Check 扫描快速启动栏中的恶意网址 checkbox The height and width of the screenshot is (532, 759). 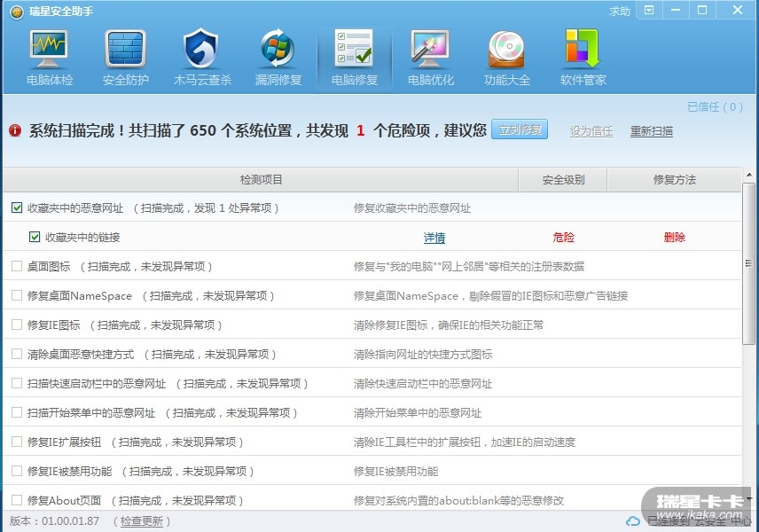coord(17,383)
